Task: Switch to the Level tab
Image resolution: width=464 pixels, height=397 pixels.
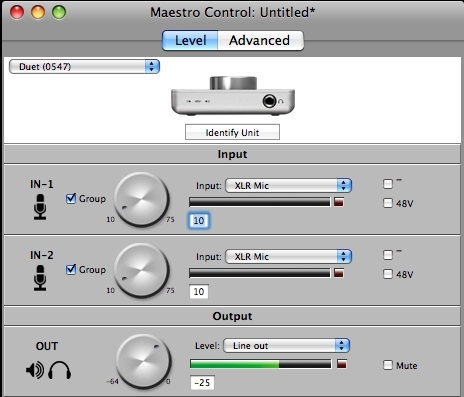Action: tap(190, 41)
